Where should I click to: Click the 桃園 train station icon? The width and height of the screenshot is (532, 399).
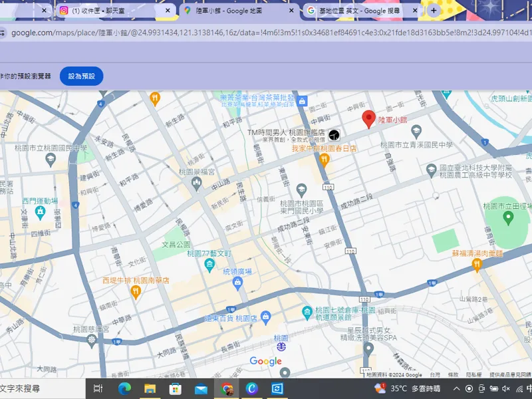tap(281, 346)
